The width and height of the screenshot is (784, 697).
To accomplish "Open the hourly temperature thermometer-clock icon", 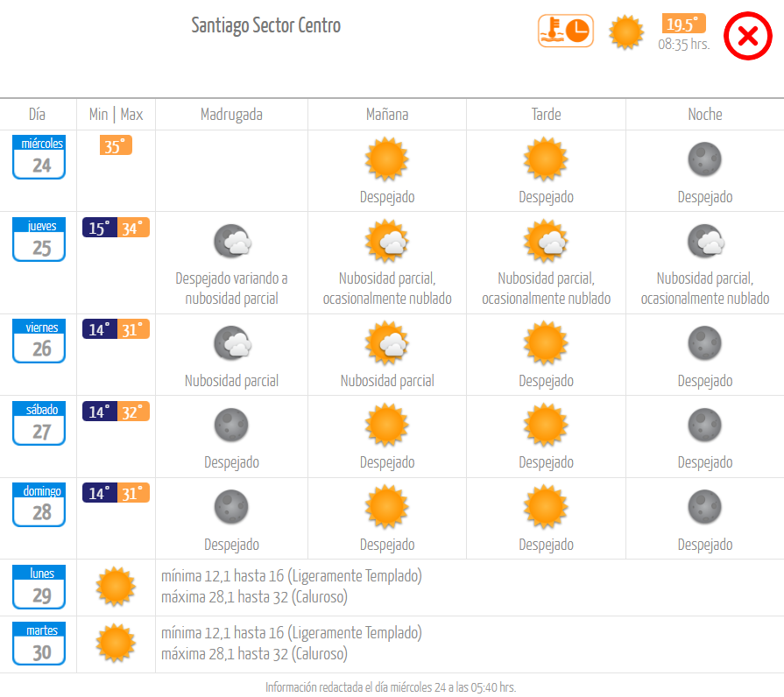I will click(566, 31).
